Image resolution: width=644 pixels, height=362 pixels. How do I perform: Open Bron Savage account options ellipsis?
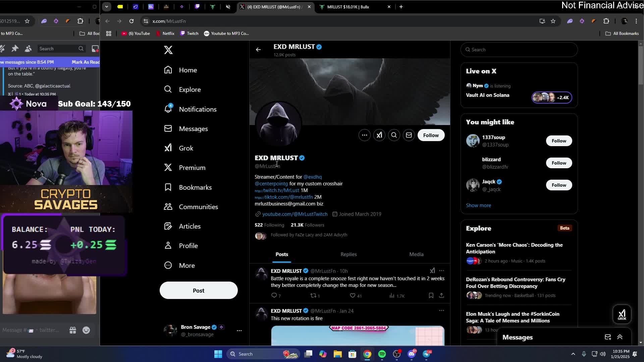[239, 330]
